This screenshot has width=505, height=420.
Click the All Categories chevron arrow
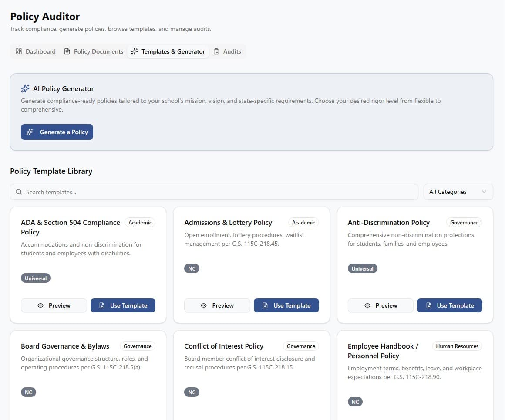pyautogui.click(x=484, y=192)
